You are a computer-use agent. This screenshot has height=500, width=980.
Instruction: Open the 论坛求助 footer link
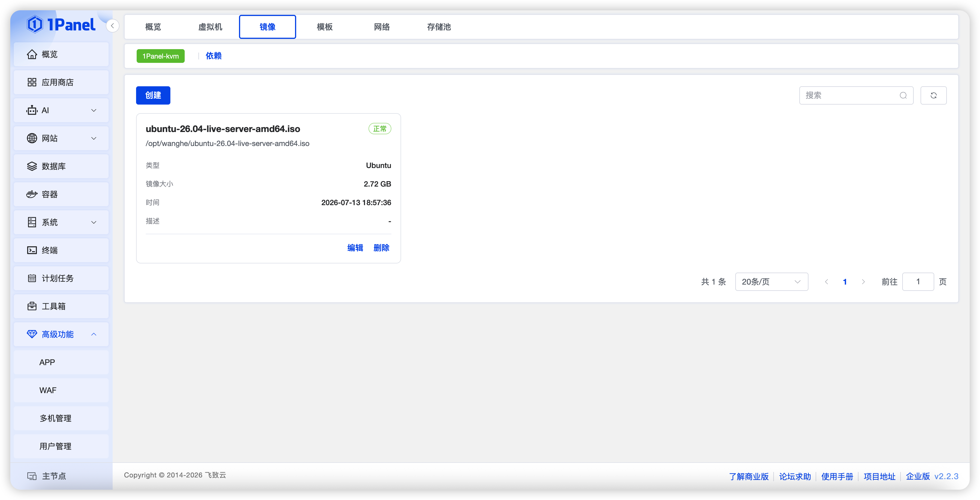(x=795, y=476)
